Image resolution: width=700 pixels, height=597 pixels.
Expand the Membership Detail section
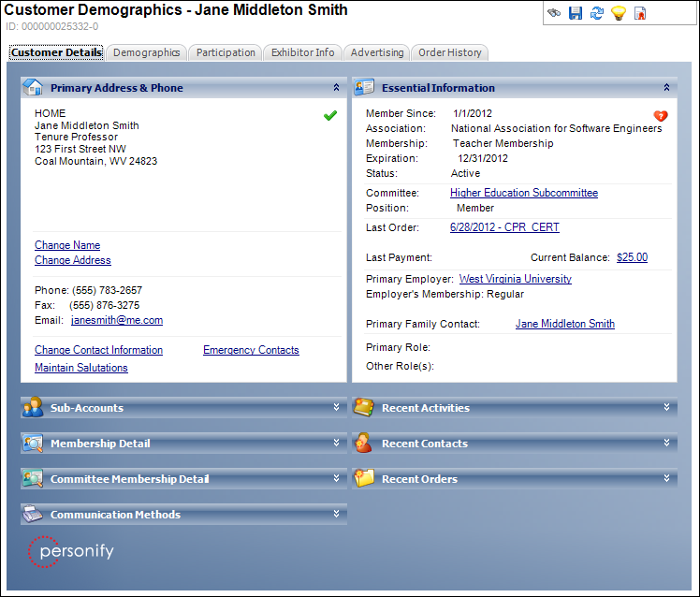(x=336, y=444)
